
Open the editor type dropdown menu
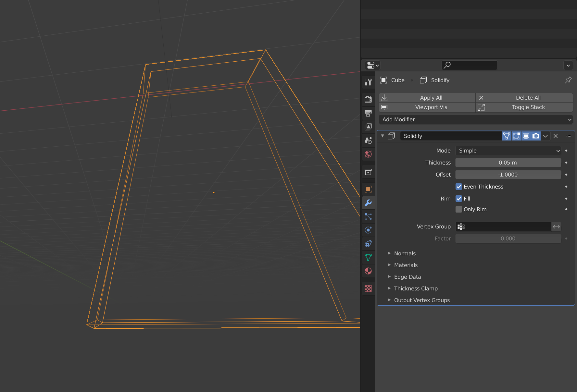point(372,65)
